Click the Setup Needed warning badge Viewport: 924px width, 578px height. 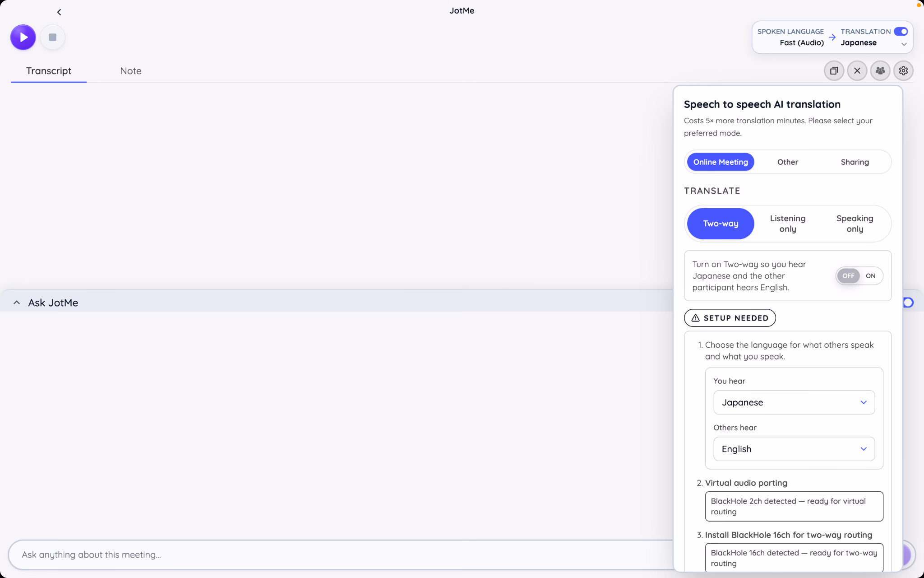(730, 318)
